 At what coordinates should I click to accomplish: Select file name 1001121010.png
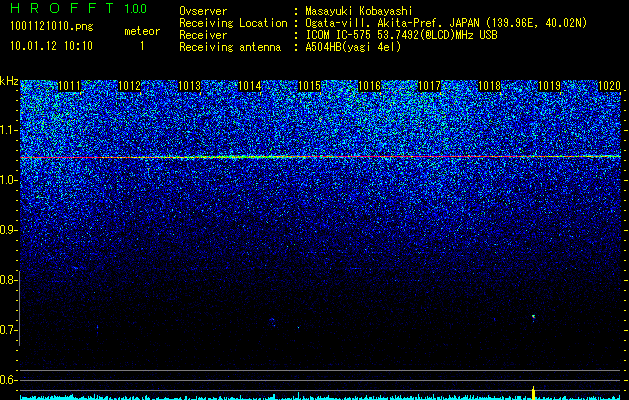coord(52,27)
